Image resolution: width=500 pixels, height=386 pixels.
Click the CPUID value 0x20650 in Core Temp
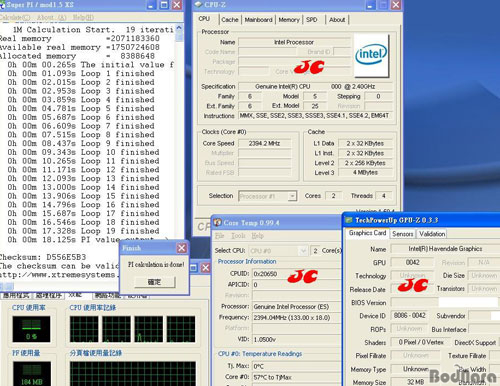[296, 274]
